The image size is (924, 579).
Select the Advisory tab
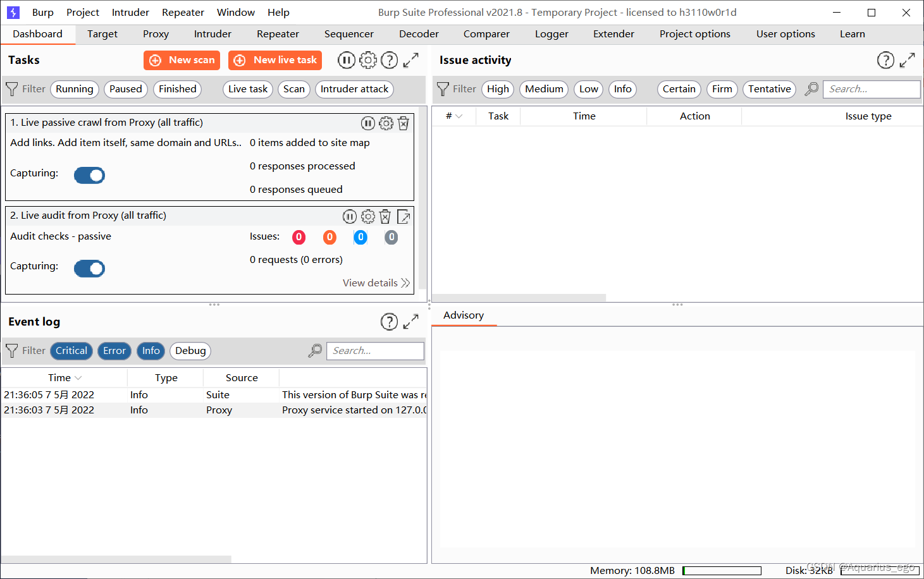click(x=464, y=315)
